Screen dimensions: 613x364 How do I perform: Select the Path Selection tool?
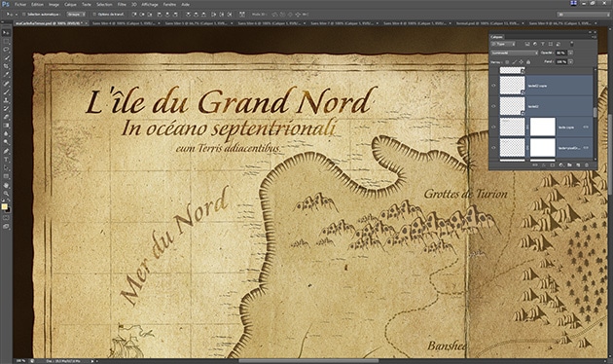6,167
